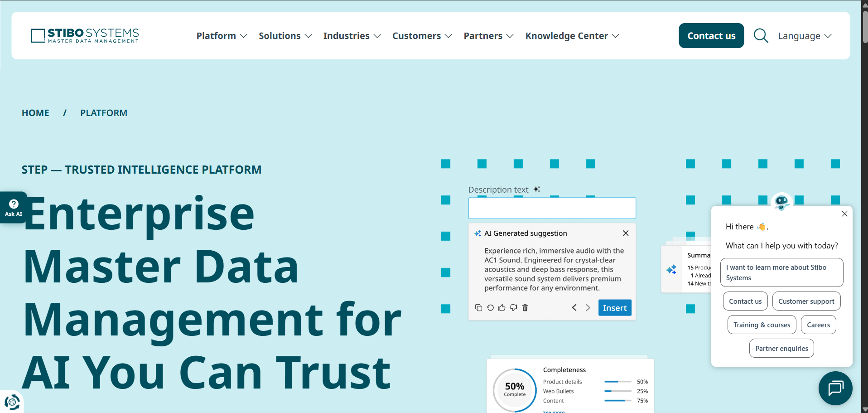Go to the PLATFORM breadcrumb
Image resolution: width=868 pixels, height=413 pixels.
coord(104,113)
